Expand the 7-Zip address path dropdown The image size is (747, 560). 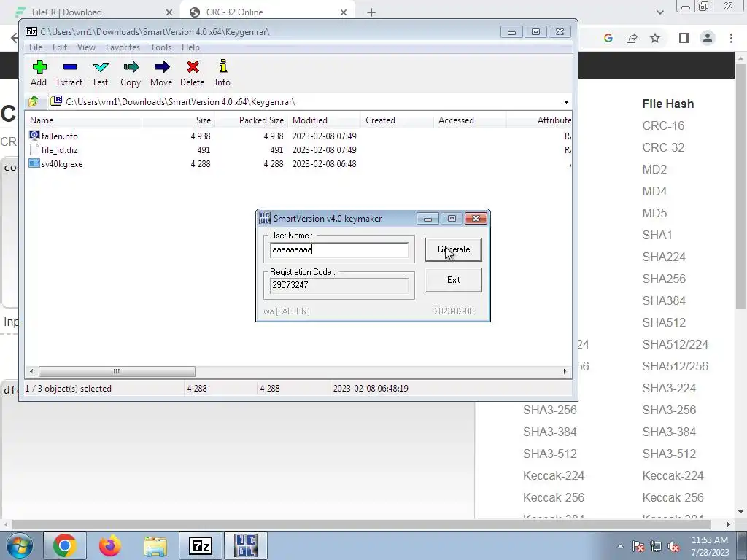(x=566, y=102)
